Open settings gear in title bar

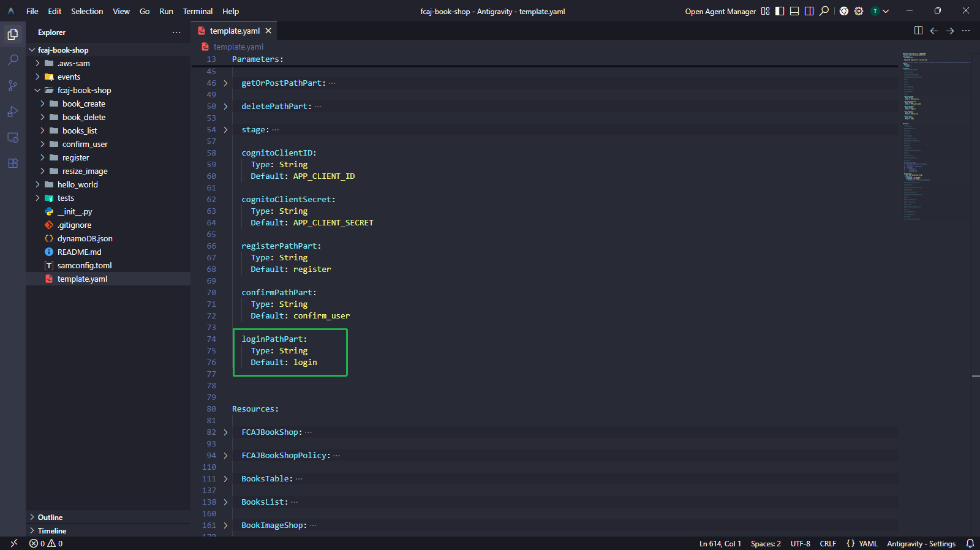click(859, 11)
